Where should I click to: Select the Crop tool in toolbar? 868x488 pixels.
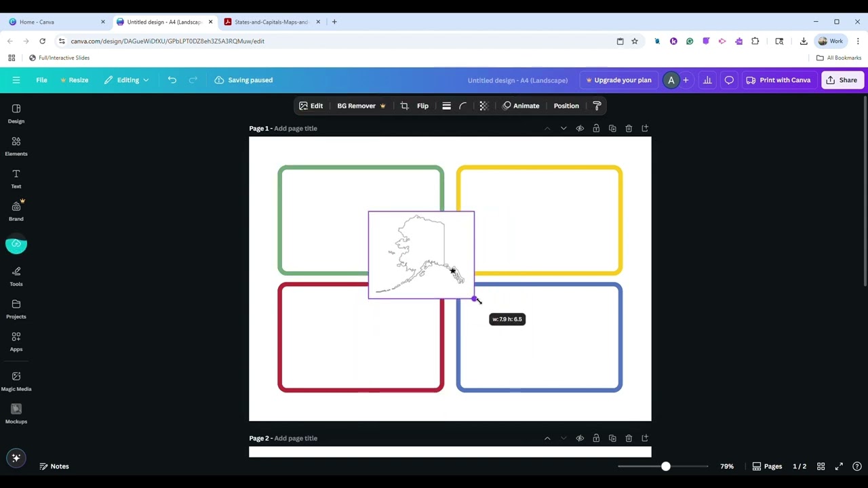point(404,106)
